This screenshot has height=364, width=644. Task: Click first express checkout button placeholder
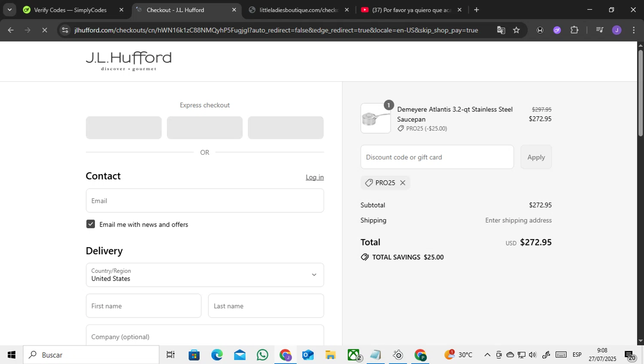(124, 128)
